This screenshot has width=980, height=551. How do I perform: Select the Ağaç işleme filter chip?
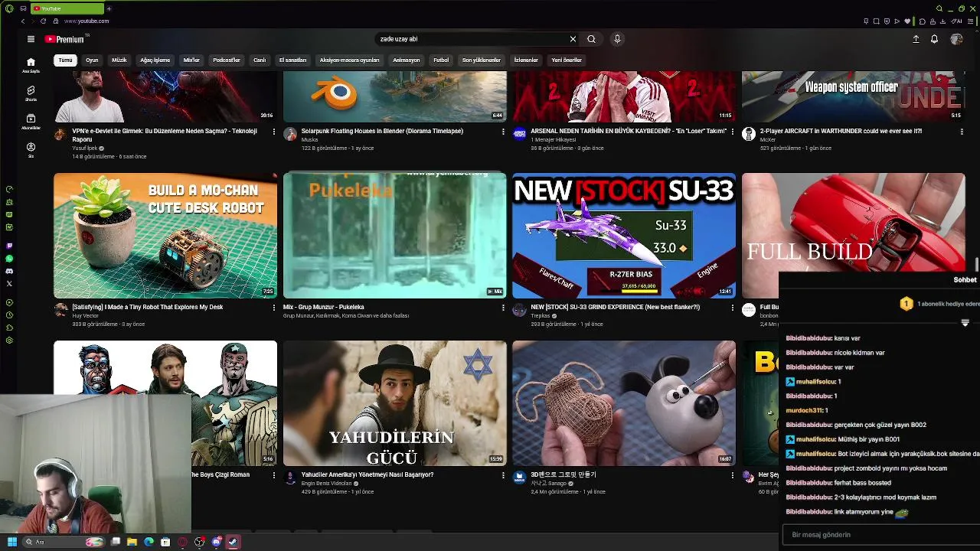(x=155, y=60)
